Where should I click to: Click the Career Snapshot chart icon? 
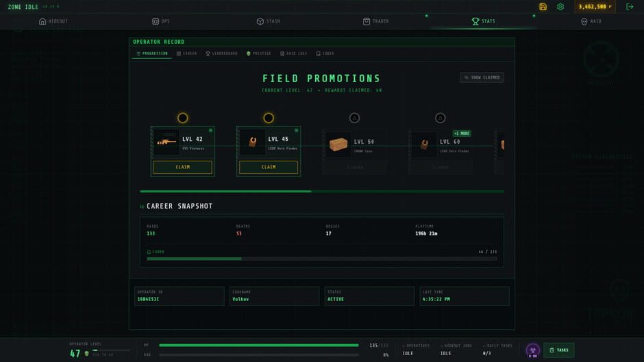[x=142, y=207]
